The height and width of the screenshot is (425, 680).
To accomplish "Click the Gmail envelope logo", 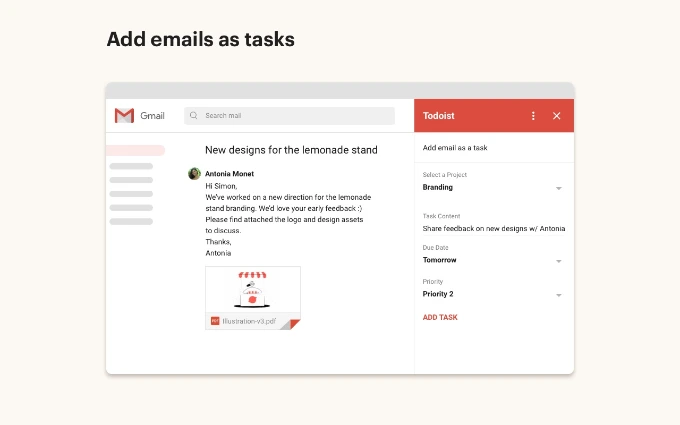I will pos(124,116).
